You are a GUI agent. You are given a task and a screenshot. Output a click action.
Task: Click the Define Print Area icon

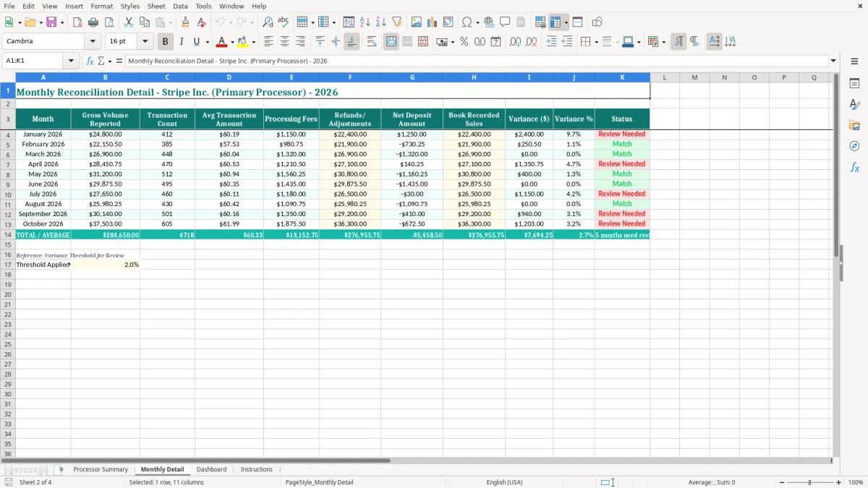(x=540, y=22)
